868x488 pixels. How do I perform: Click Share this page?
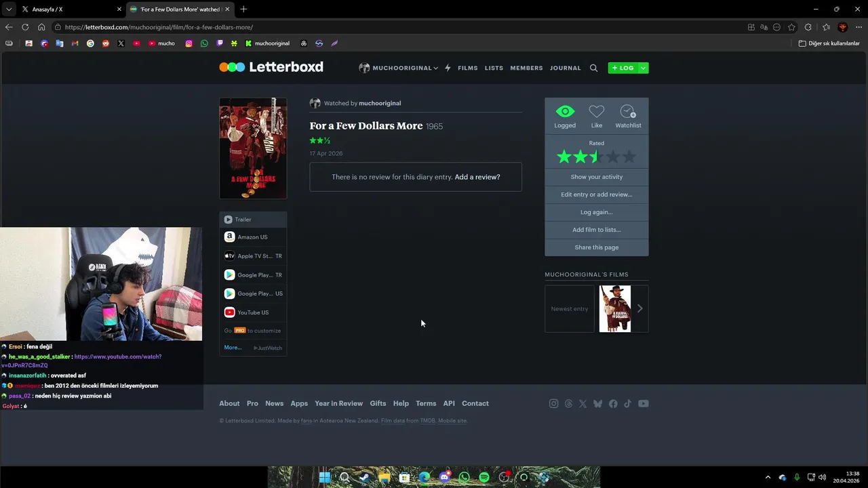[x=597, y=247]
